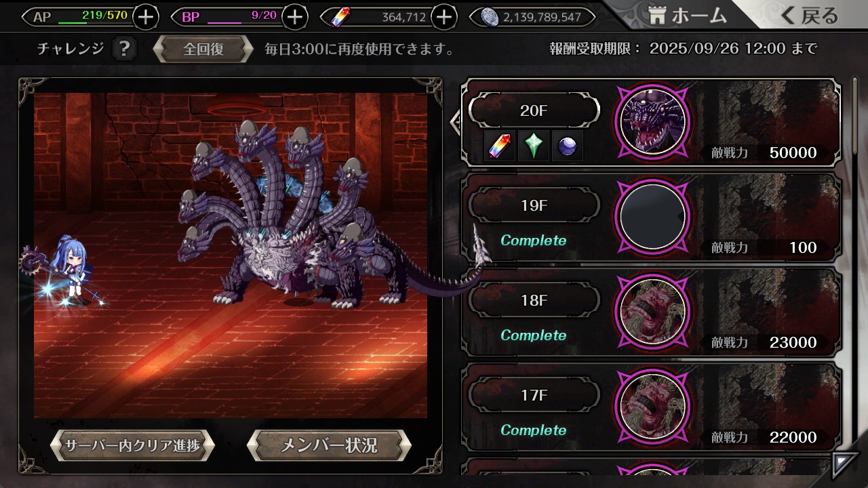Go to ホーム screen
Screen dimensions: 868x488
point(688,16)
